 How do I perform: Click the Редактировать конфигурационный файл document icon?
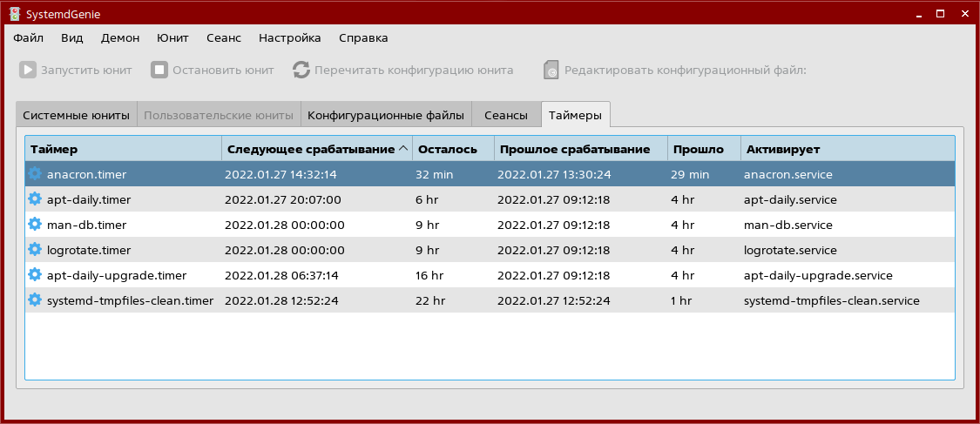click(x=551, y=70)
